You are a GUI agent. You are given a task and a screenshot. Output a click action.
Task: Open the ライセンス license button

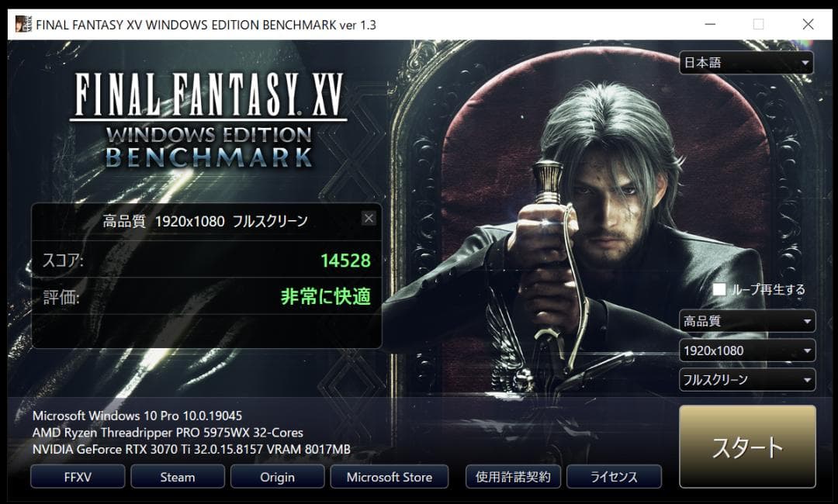(614, 477)
